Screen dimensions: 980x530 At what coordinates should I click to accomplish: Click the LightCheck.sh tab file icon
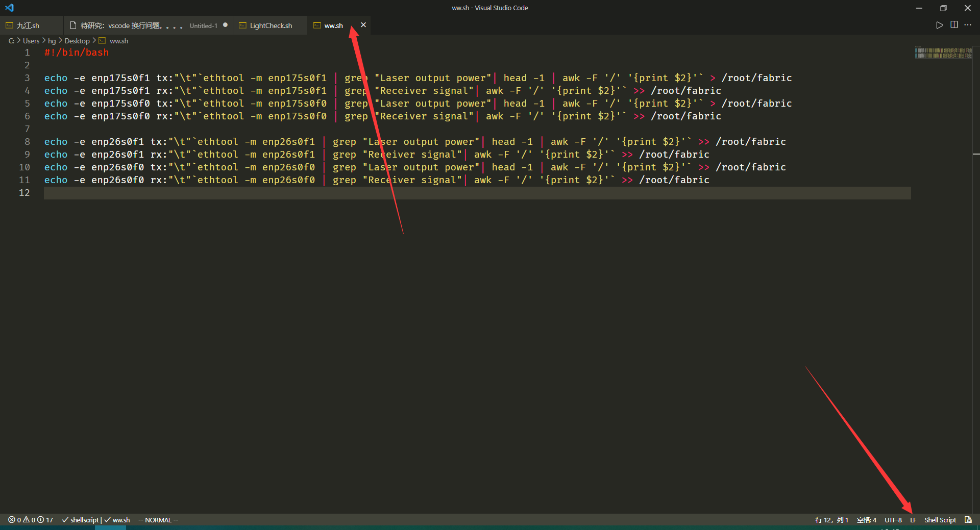pos(242,26)
